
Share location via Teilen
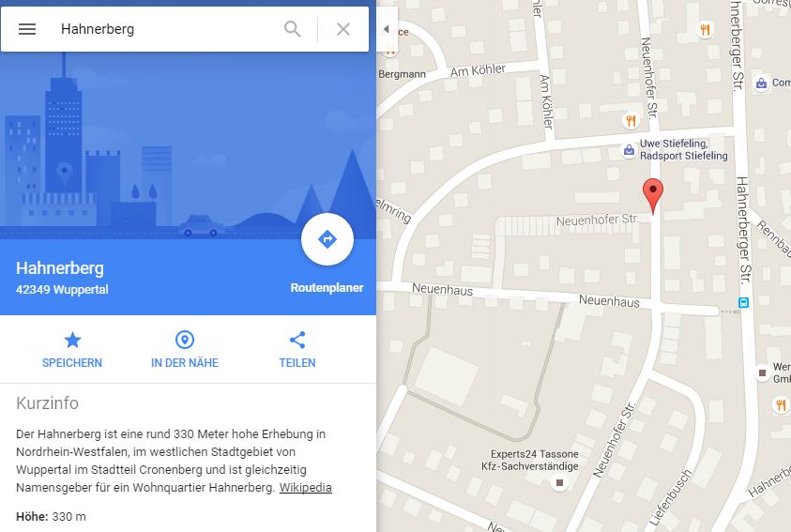(x=297, y=349)
